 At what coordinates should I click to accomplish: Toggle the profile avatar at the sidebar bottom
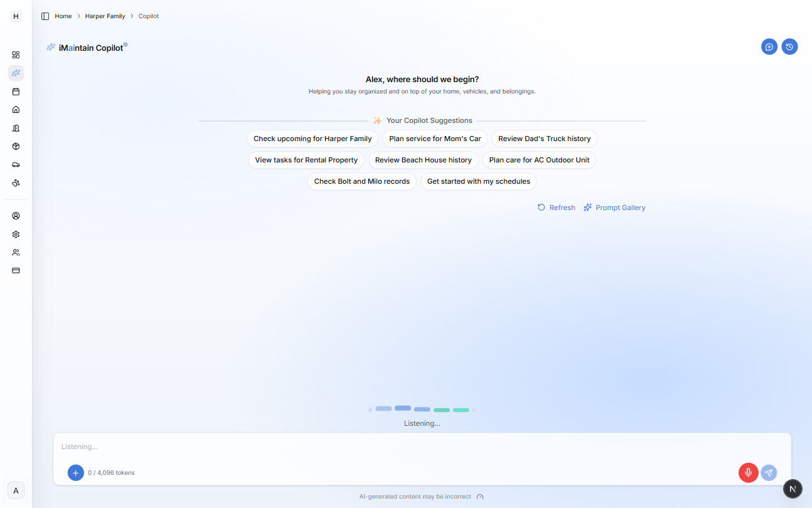pos(16,490)
